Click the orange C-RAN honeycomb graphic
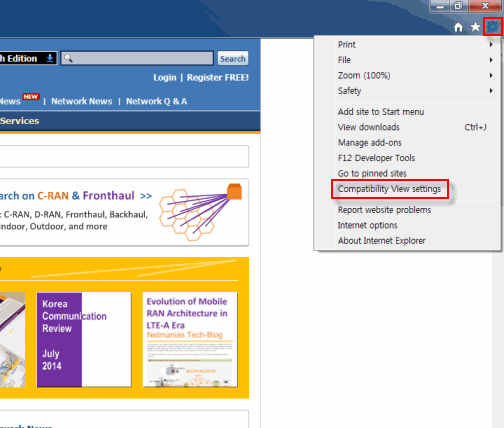 200,211
